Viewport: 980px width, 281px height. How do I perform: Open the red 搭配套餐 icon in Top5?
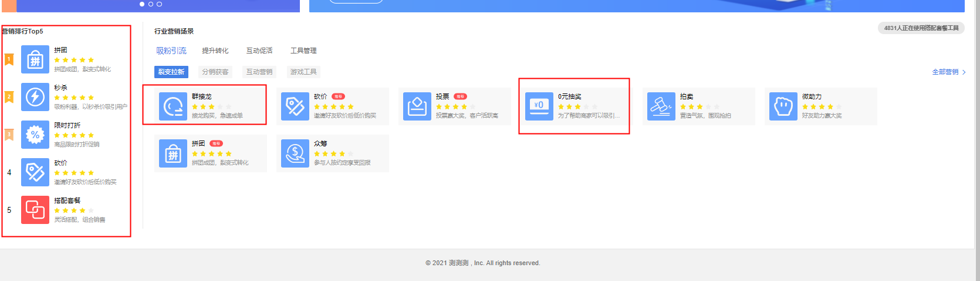click(35, 210)
